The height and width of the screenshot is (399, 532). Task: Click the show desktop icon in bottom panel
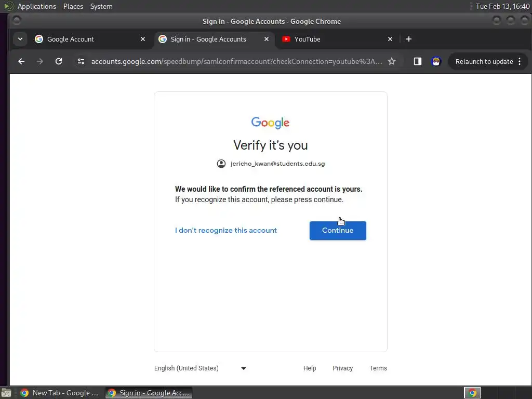6,393
